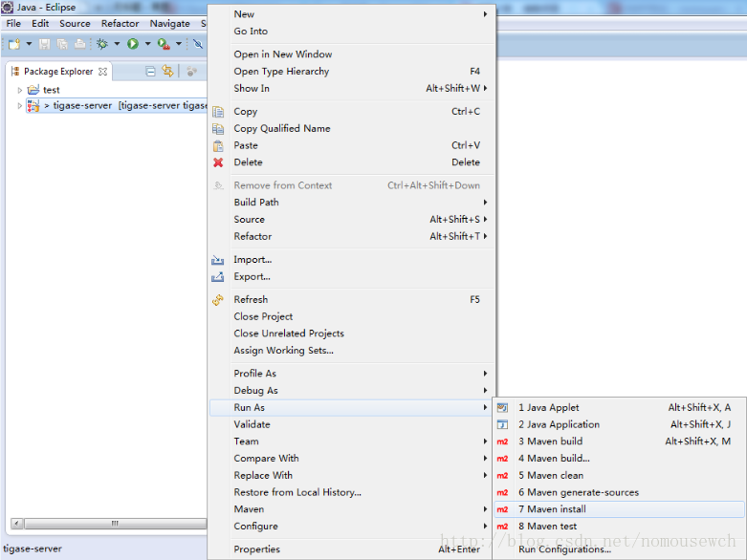
Task: Run 7 Maven install
Action: 620,509
